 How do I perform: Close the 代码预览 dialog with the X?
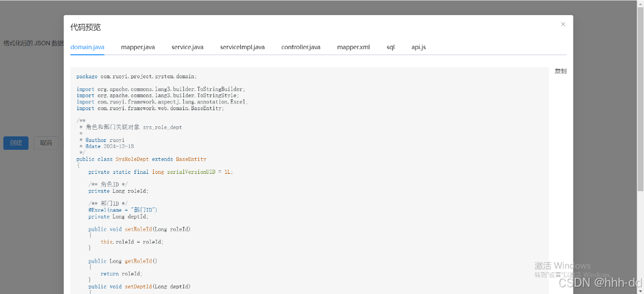coord(563,24)
